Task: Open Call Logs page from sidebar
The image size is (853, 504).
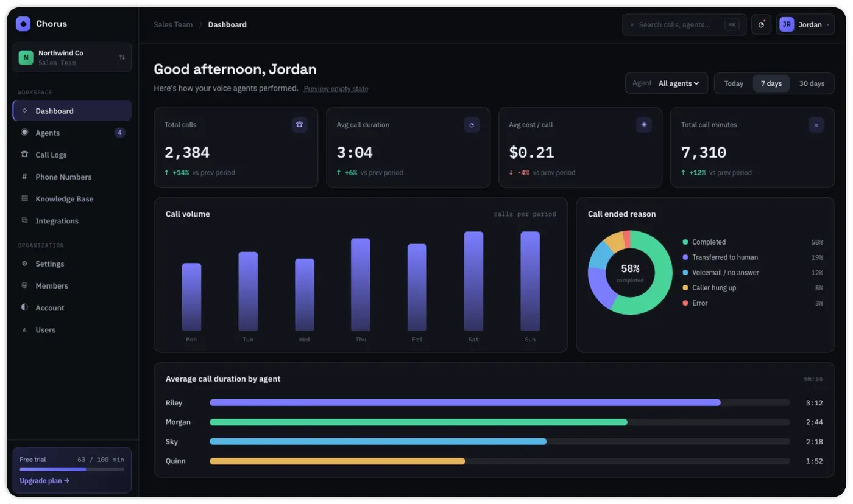Action: [x=72, y=155]
